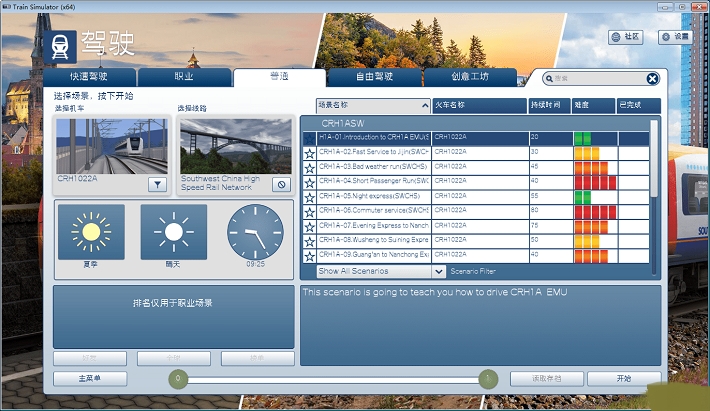Favorite star for CRH1A-06 Commuter service

pos(310,212)
